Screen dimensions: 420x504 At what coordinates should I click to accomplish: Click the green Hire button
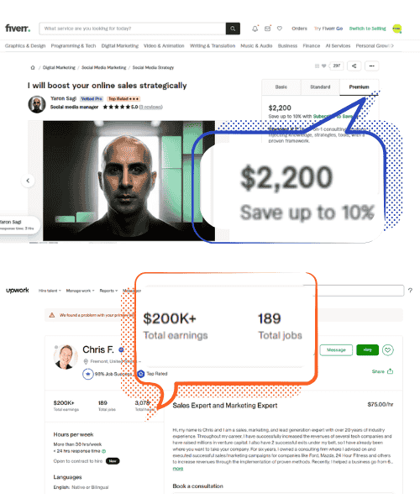point(367,349)
